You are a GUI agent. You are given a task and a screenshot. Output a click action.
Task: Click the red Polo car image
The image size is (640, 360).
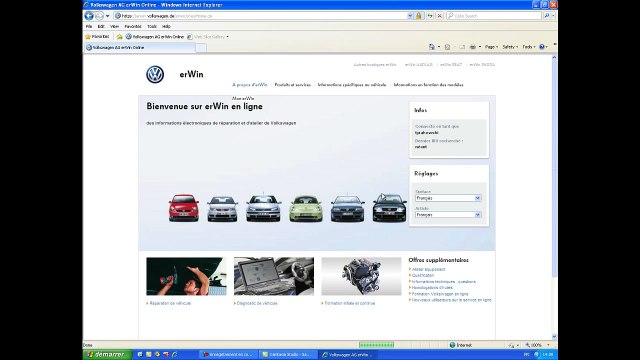click(x=184, y=208)
